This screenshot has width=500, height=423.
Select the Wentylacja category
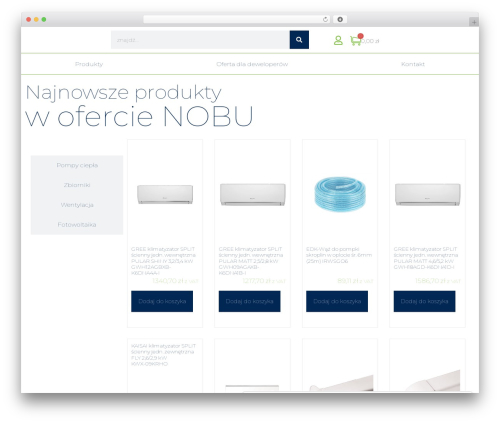click(77, 205)
